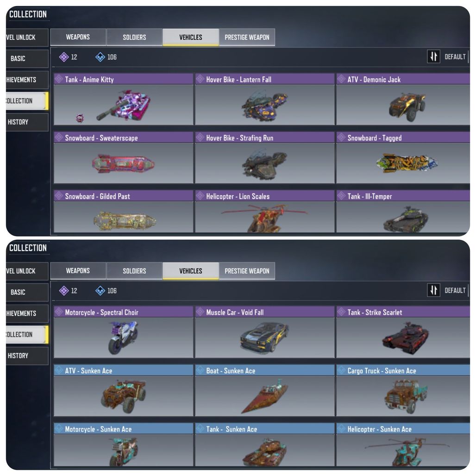Choose the Cargo Truck - Sunken Ace skin

click(x=403, y=390)
